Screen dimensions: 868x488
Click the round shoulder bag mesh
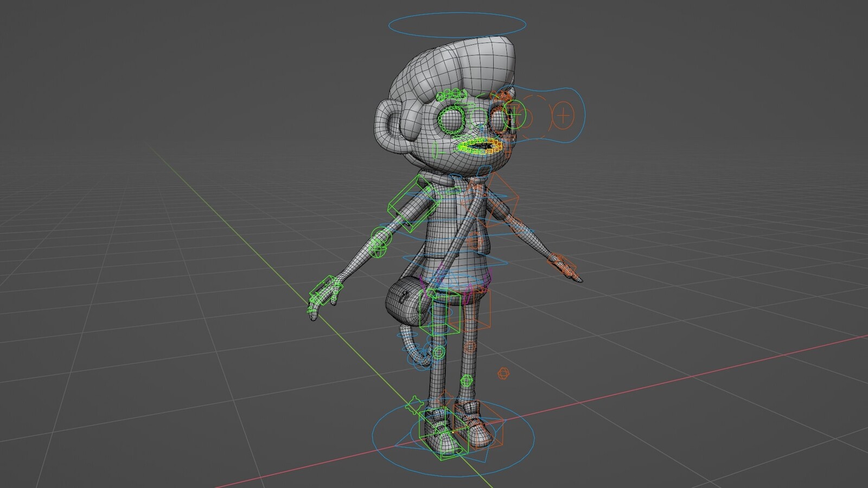(x=406, y=300)
